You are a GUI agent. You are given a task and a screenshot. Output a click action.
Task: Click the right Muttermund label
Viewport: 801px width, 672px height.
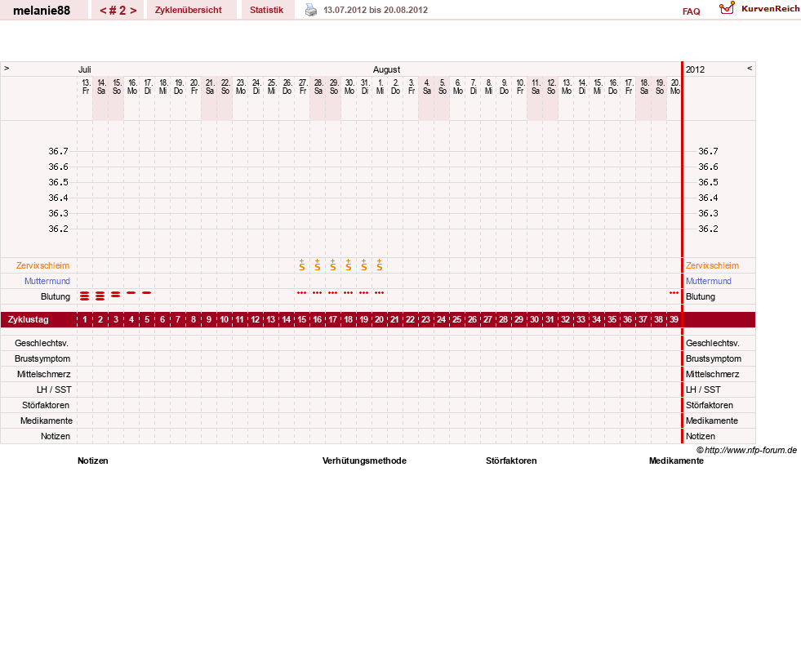[709, 281]
